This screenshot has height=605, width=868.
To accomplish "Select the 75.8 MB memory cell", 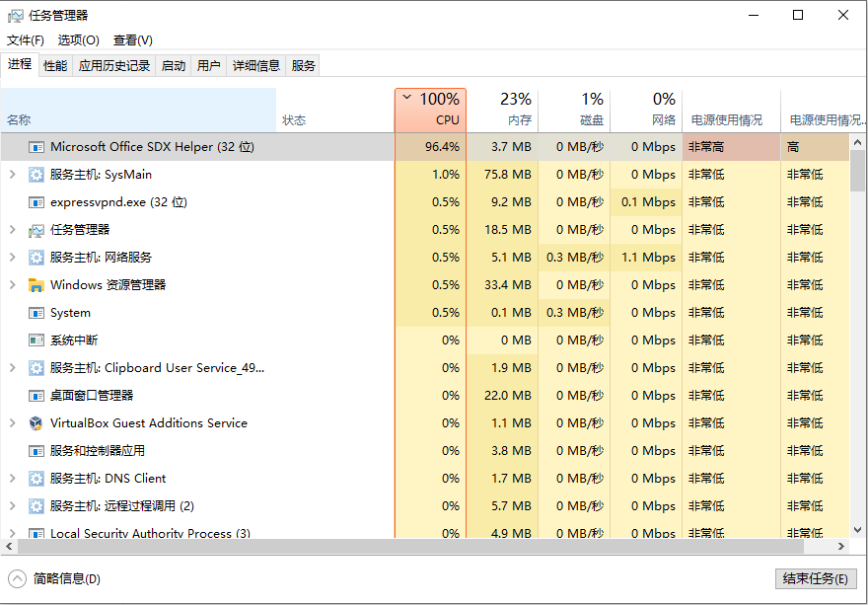I will click(x=502, y=175).
